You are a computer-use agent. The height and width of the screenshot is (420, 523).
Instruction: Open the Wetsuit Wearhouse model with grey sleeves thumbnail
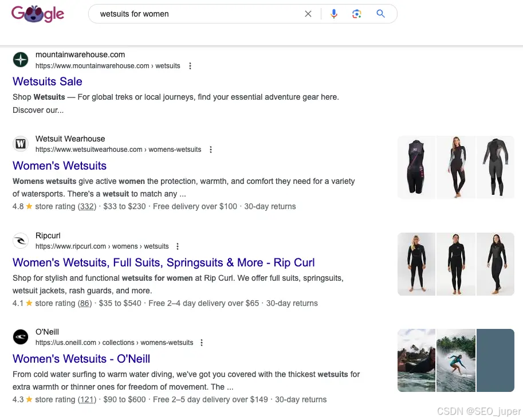(456, 167)
